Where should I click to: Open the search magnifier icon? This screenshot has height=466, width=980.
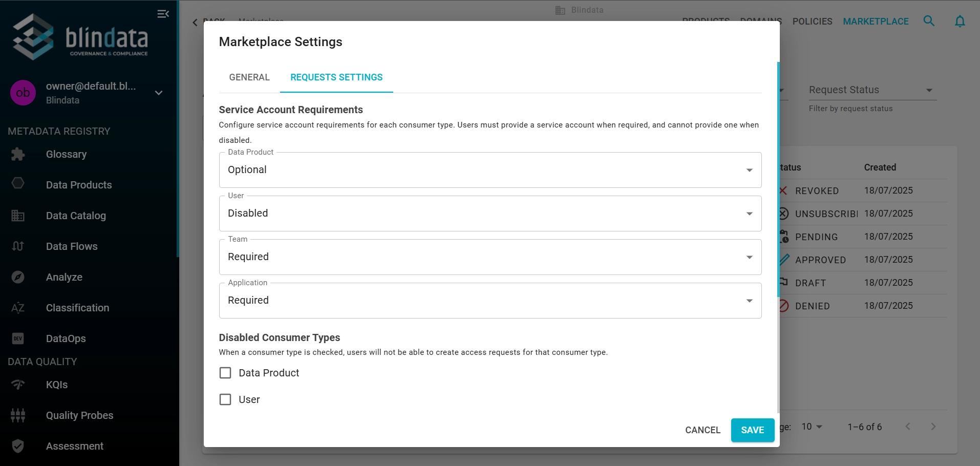[929, 21]
